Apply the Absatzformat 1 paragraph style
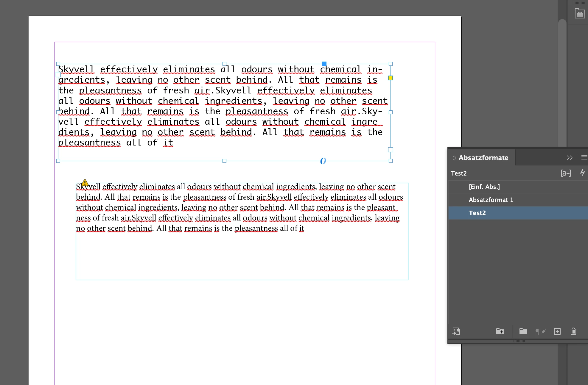 491,200
